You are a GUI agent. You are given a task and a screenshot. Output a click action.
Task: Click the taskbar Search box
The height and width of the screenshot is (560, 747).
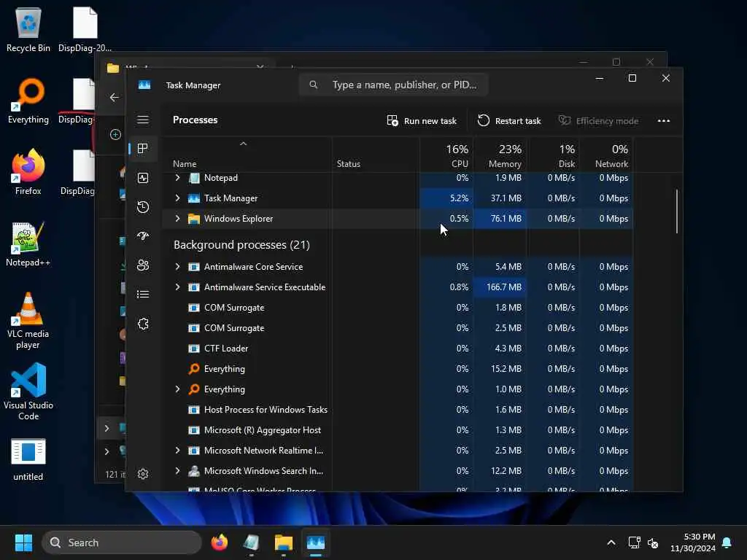coord(122,542)
